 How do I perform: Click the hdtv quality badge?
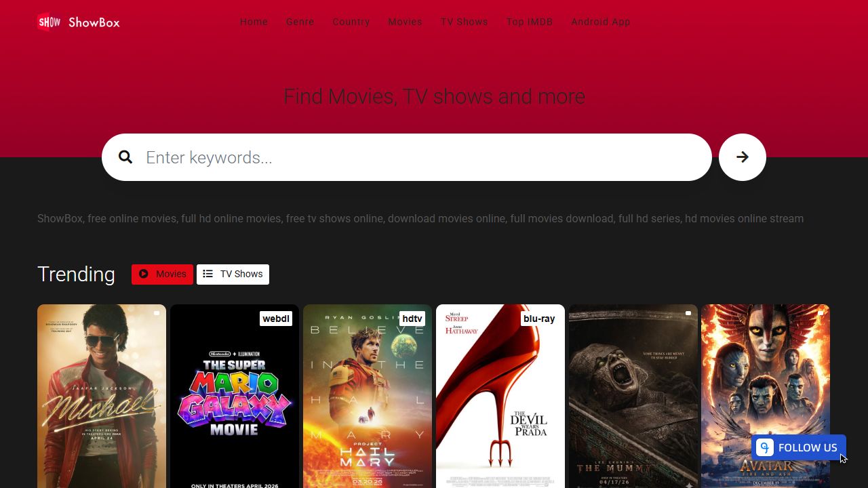(412, 319)
